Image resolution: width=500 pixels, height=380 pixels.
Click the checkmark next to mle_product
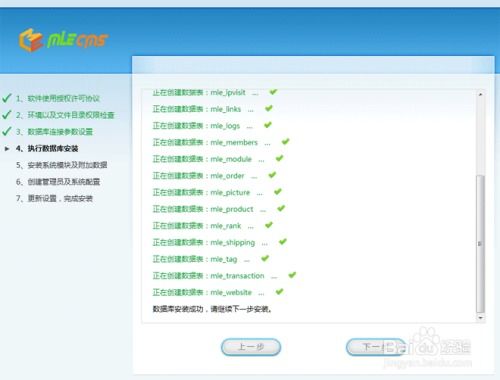tap(281, 208)
